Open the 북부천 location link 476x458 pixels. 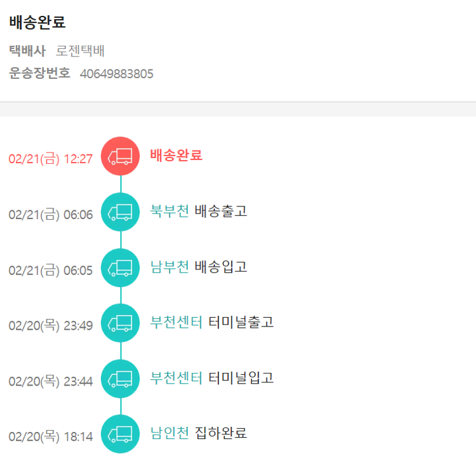[x=169, y=211]
